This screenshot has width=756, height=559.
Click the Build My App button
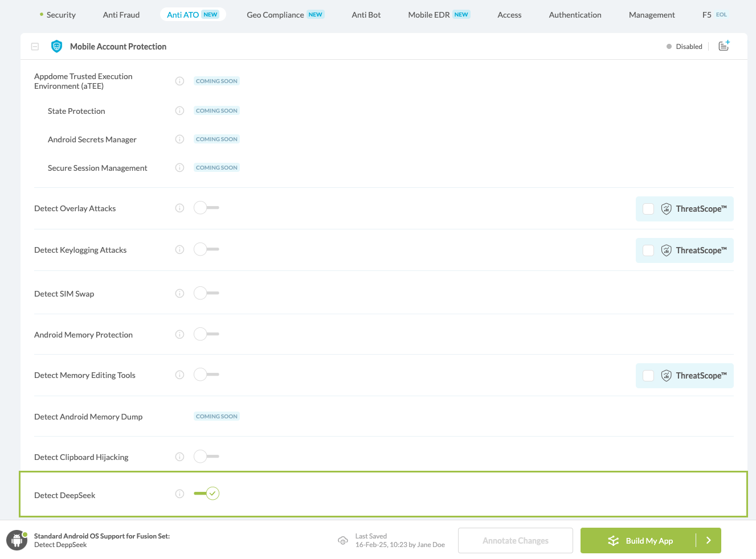(644, 540)
